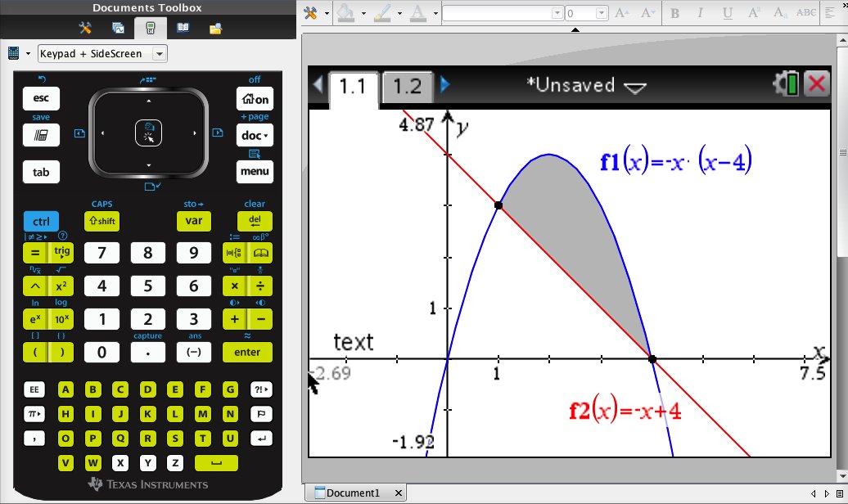The image size is (848, 504).
Task: Open Document Tools in the Documents Toolbox
Action: (x=85, y=27)
